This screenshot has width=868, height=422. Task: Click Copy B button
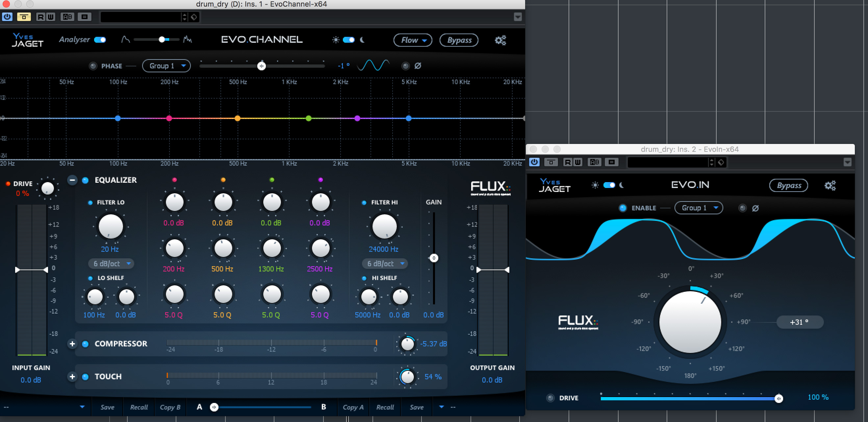[170, 407]
